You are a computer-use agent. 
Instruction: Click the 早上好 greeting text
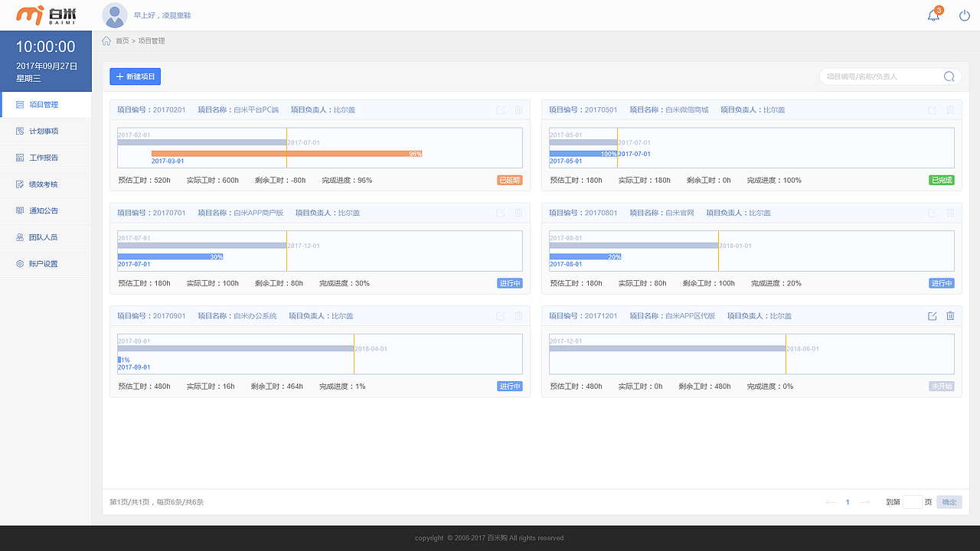click(162, 15)
